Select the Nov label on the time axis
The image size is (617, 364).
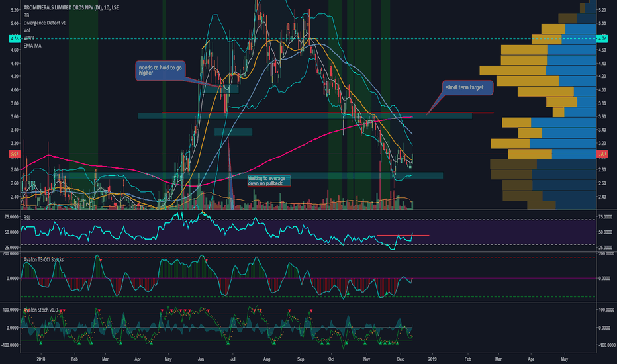point(366,359)
